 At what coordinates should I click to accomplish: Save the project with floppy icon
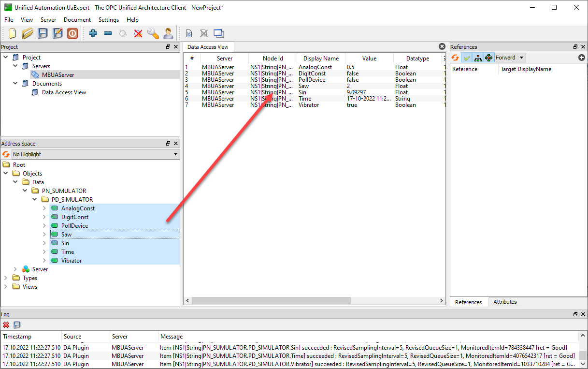coord(43,33)
